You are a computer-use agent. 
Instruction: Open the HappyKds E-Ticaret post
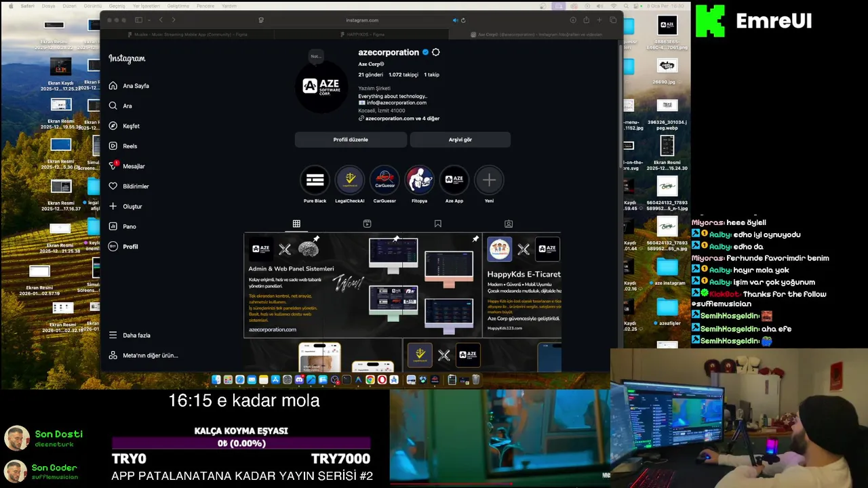(522, 285)
